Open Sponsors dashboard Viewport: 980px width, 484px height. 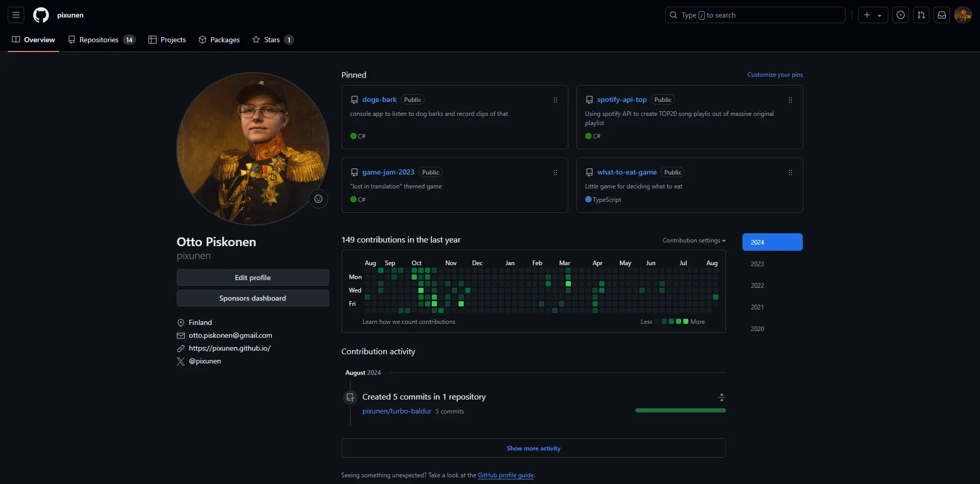pos(253,298)
